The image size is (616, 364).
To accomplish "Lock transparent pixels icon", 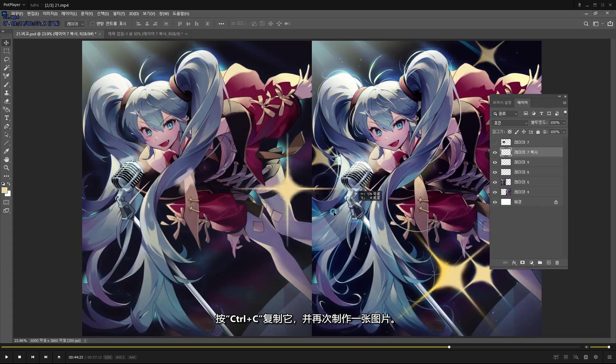I will pyautogui.click(x=509, y=132).
